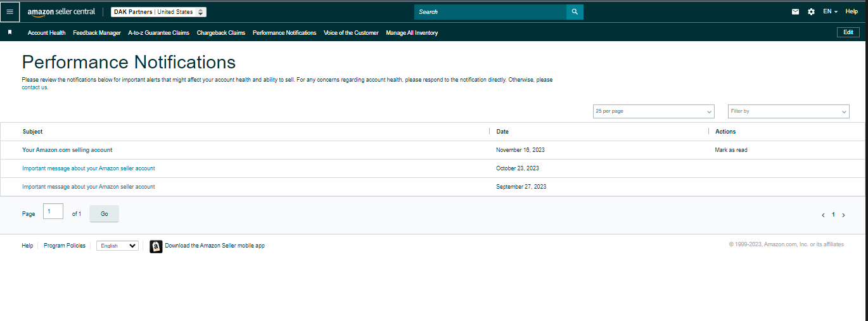
Task: Click the Help link in header
Action: click(x=852, y=11)
